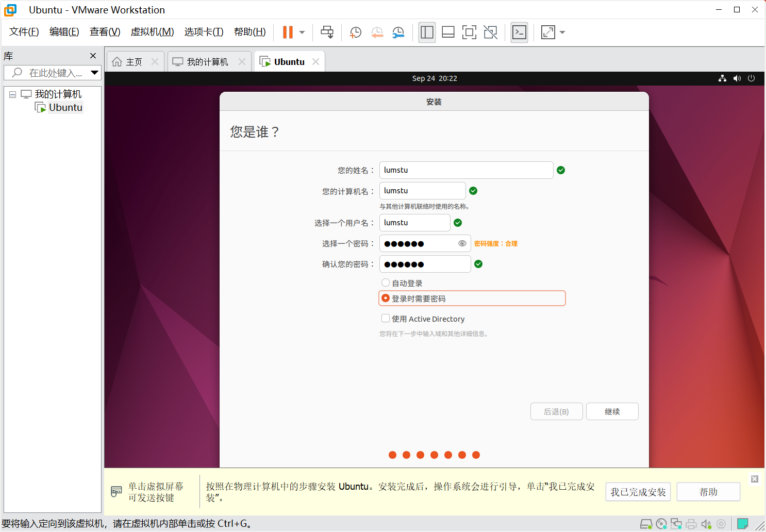Click the sound card status icon
The image size is (766, 532).
coord(706,524)
